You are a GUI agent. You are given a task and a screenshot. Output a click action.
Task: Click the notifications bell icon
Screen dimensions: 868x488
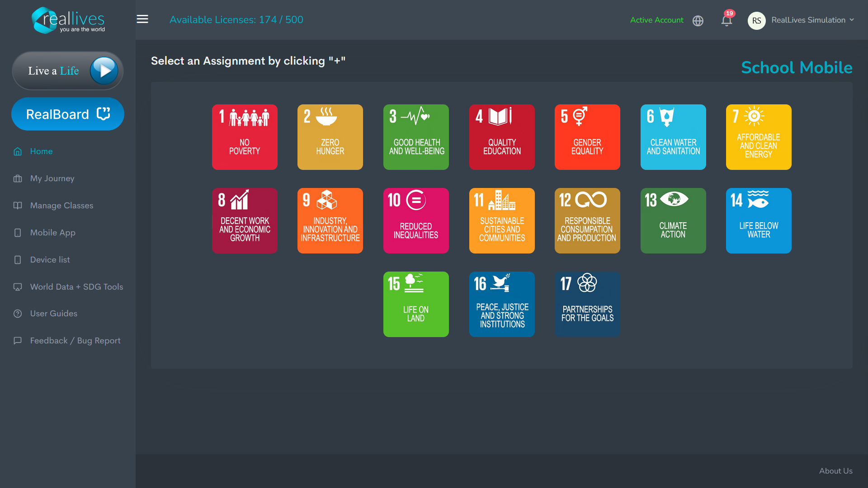tap(726, 20)
